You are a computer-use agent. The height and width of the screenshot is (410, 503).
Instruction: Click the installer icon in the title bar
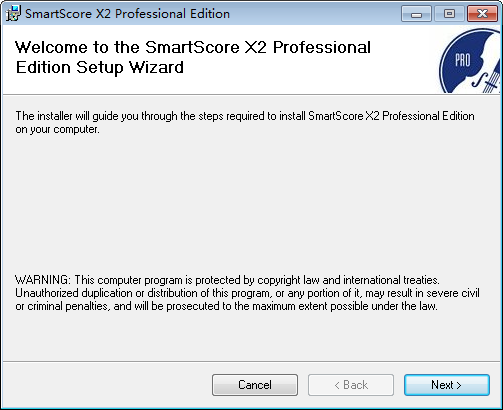coord(13,13)
